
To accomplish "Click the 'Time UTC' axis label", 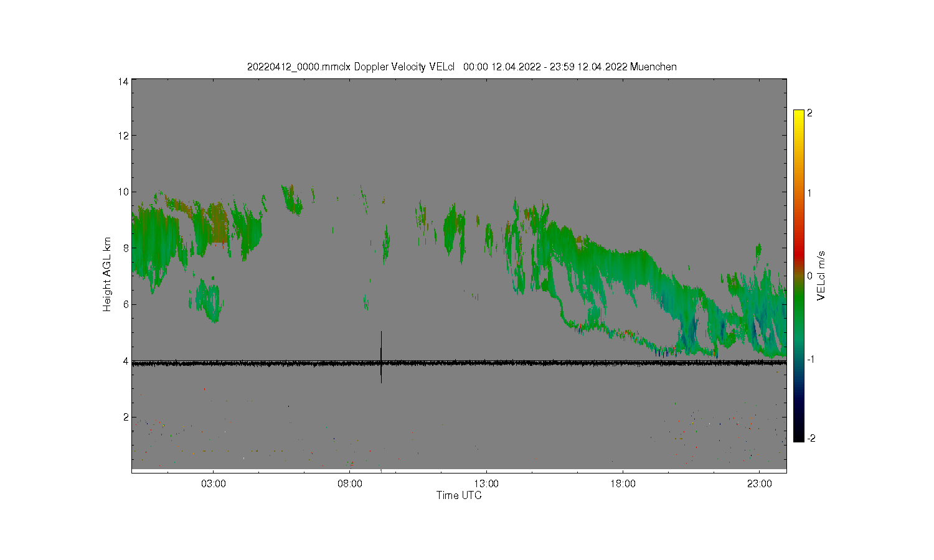I will [459, 495].
